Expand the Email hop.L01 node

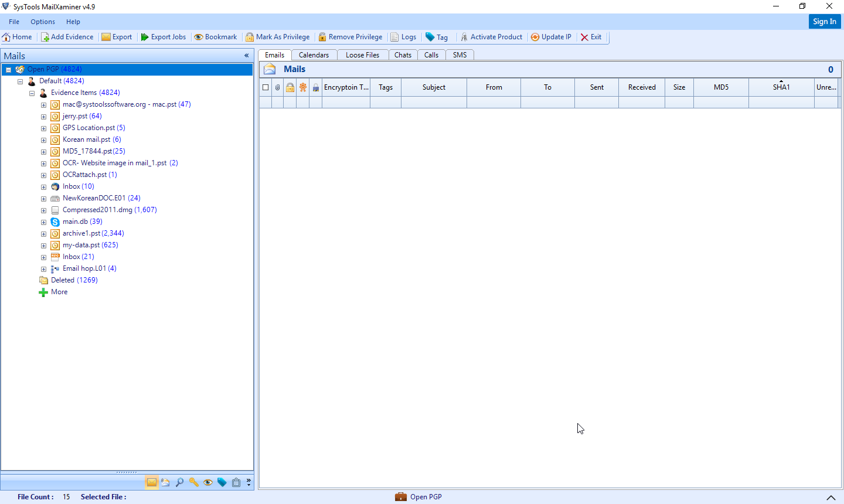[43, 269]
